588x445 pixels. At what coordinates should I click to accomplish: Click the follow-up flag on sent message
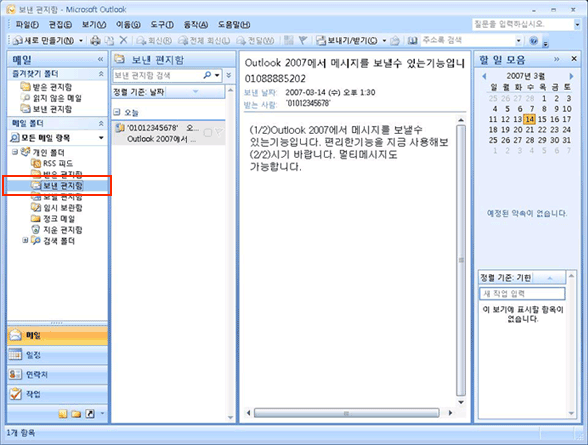pos(219,132)
